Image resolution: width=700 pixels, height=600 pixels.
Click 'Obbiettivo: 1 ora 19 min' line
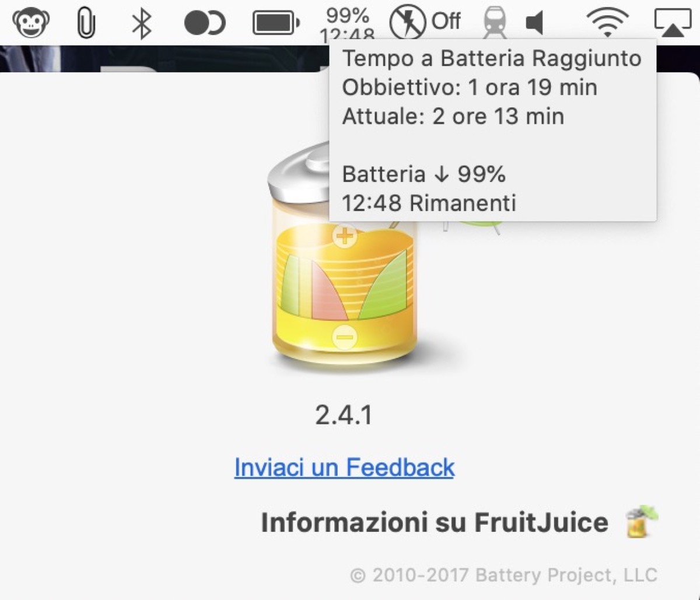click(470, 87)
